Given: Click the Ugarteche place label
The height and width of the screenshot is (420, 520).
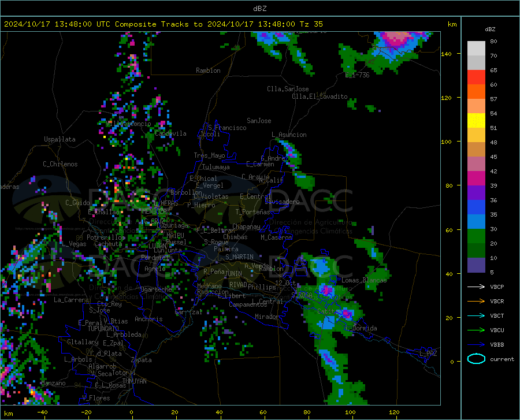Looking at the screenshot, I should pyautogui.click(x=156, y=289).
